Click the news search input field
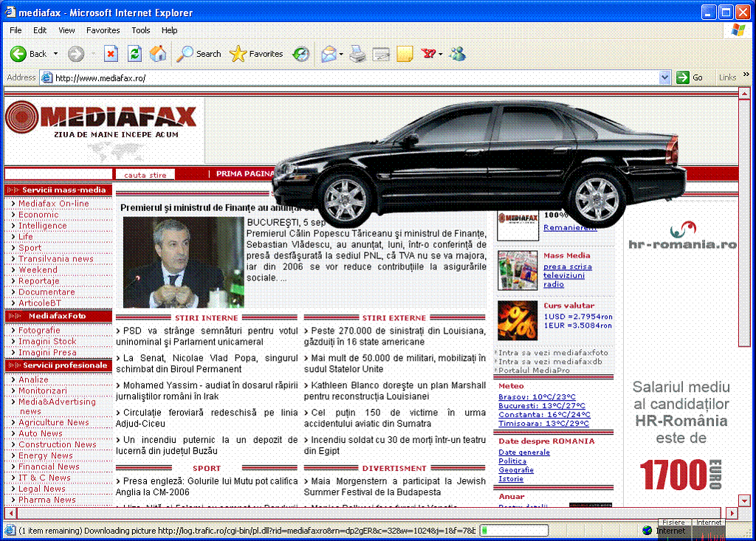 pyautogui.click(x=58, y=174)
